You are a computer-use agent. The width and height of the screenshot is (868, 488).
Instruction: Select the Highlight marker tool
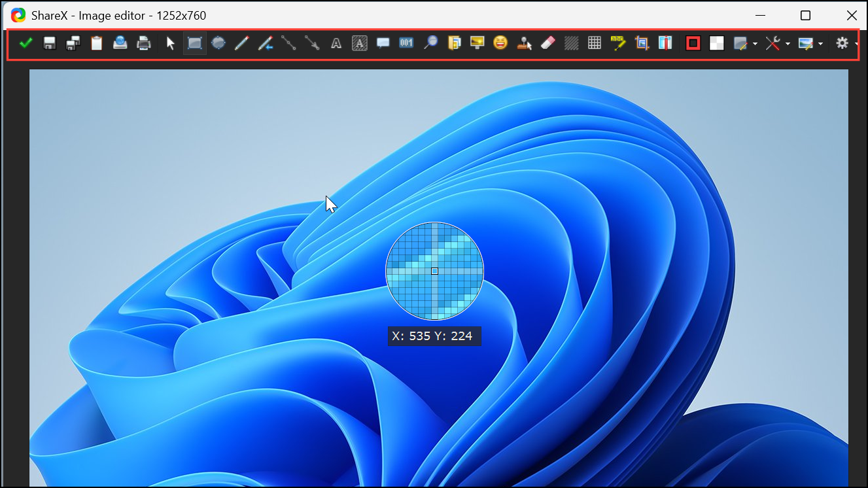click(618, 43)
